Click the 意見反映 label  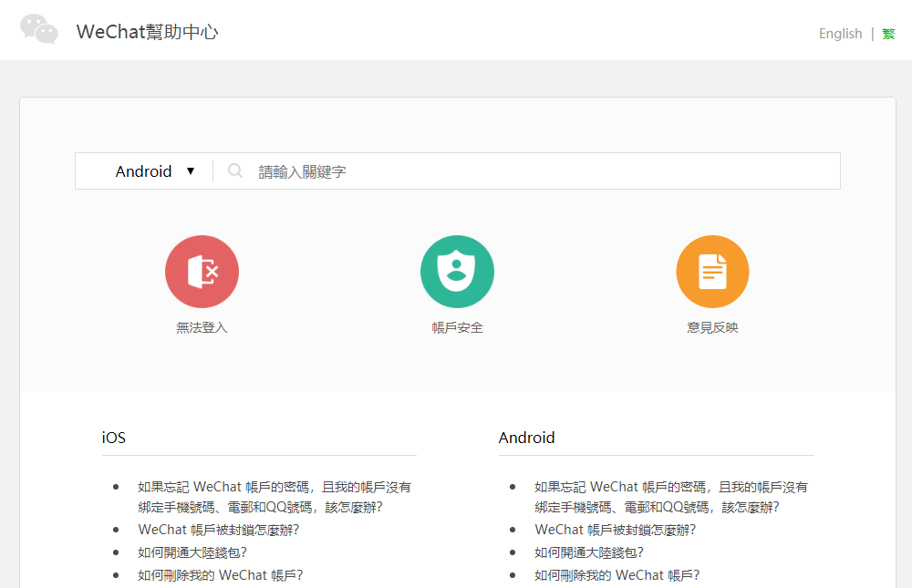pos(712,327)
